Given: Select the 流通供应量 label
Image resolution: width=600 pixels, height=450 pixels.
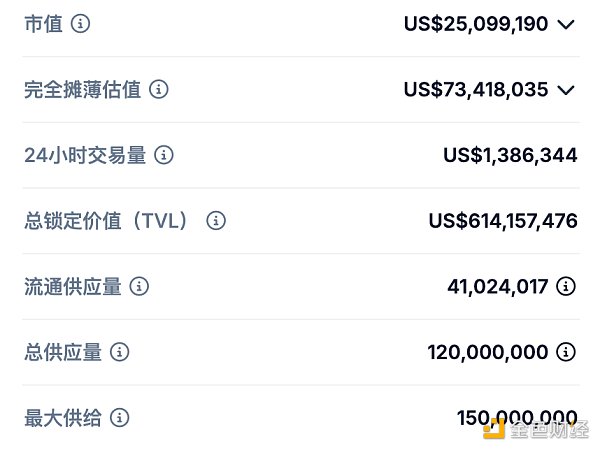Looking at the screenshot, I should (x=73, y=287).
